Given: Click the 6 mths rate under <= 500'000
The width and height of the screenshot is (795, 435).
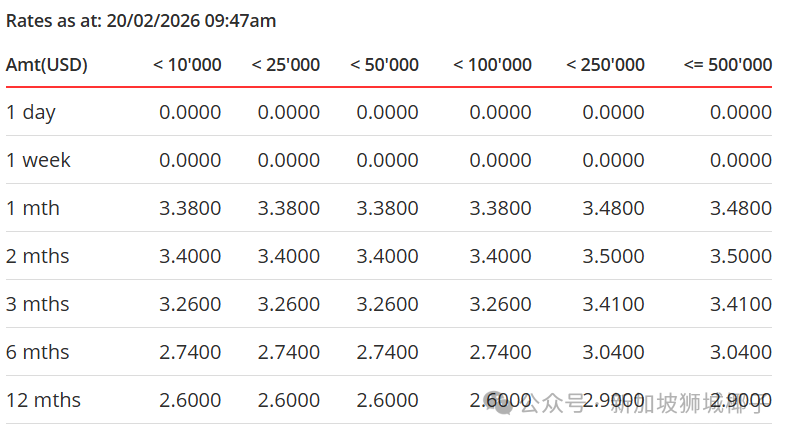Looking at the screenshot, I should tap(741, 352).
